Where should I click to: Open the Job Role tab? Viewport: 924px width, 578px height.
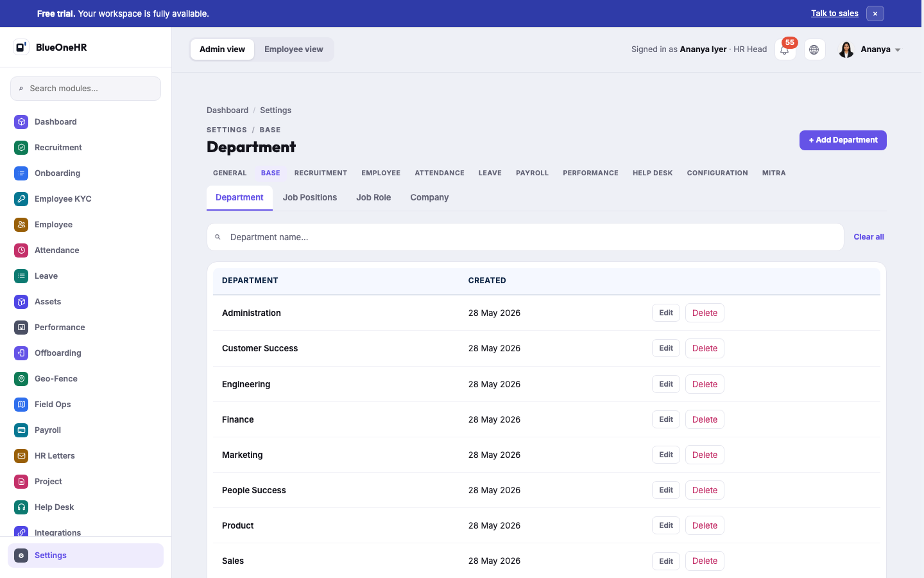click(373, 198)
